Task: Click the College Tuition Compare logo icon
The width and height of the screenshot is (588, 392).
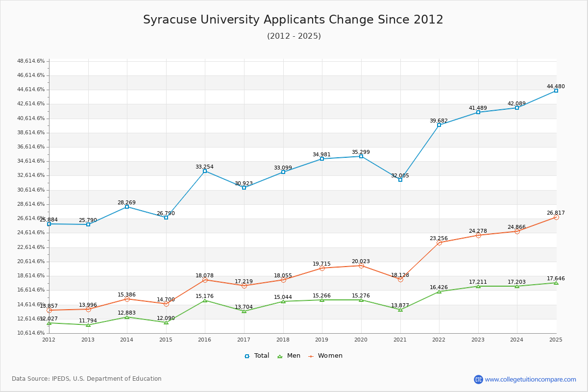Action: coord(478,379)
